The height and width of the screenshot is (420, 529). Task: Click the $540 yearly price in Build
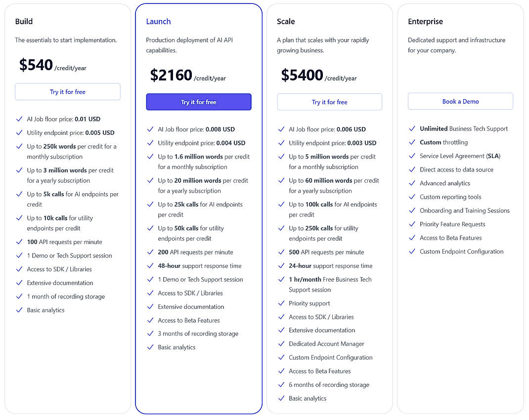pos(36,65)
